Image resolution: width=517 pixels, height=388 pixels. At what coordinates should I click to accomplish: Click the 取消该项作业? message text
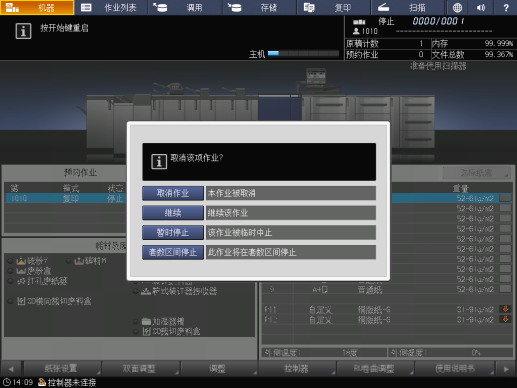(197, 158)
